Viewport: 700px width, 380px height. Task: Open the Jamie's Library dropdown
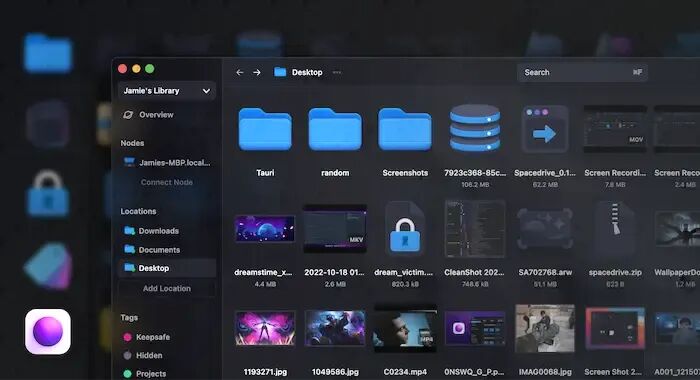(167, 91)
